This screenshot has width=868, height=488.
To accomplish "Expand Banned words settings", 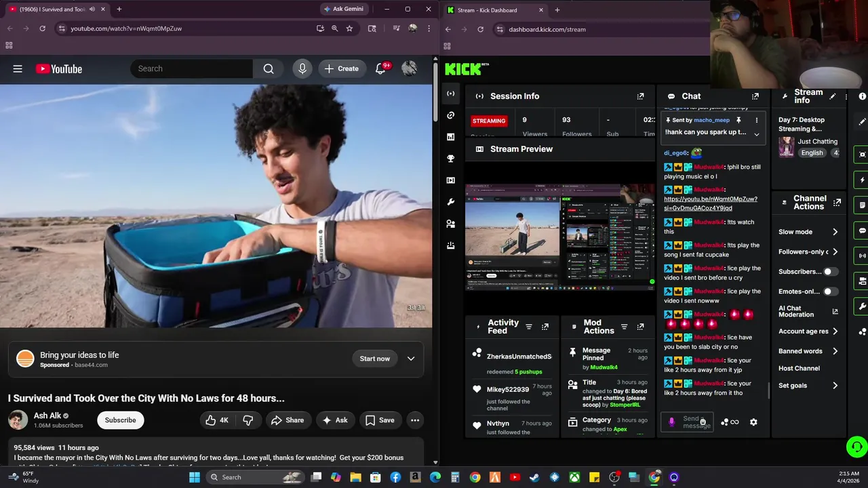I will coord(835,351).
